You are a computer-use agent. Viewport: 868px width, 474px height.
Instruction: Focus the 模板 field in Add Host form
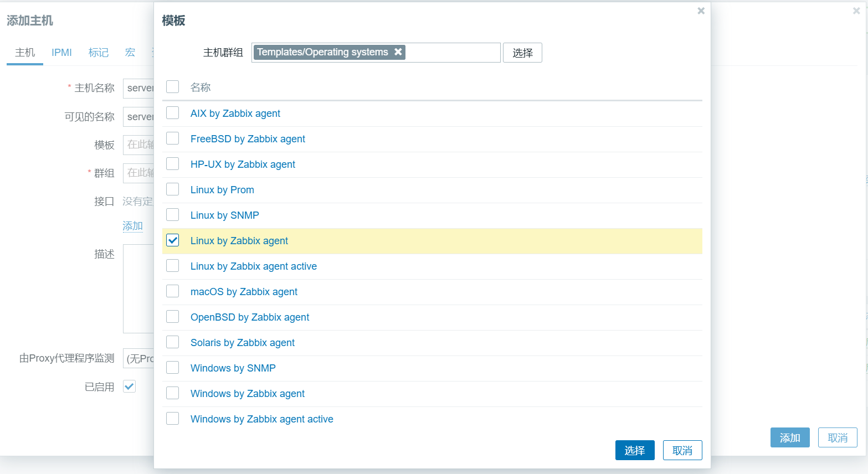[138, 145]
